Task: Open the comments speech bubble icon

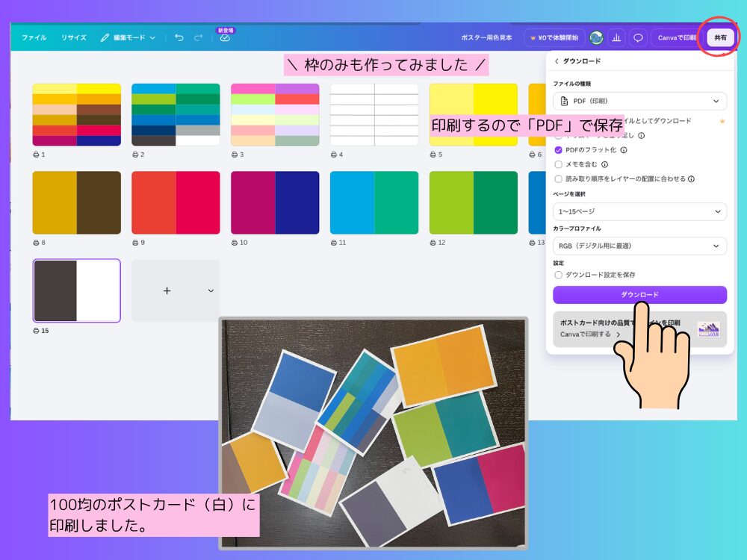Action: [x=638, y=37]
